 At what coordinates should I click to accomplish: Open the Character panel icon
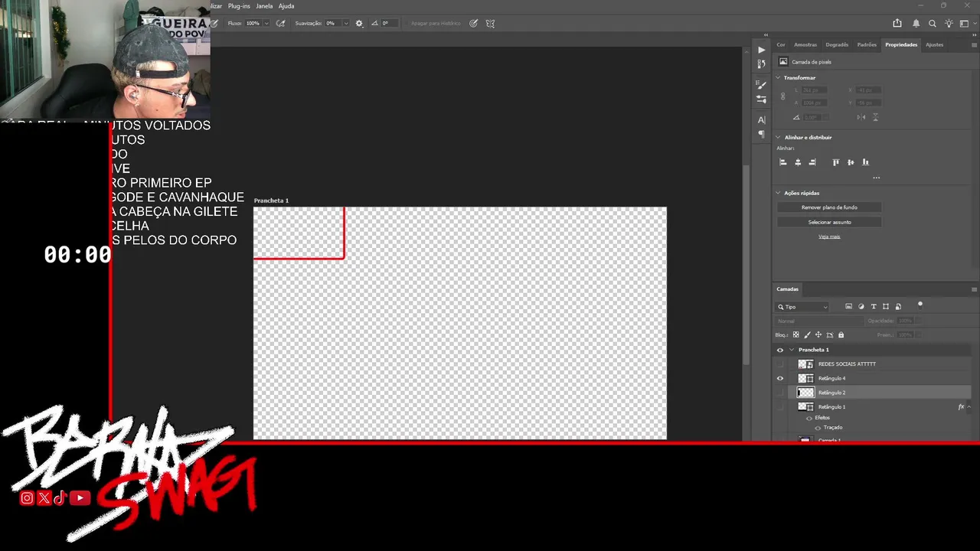coord(761,119)
